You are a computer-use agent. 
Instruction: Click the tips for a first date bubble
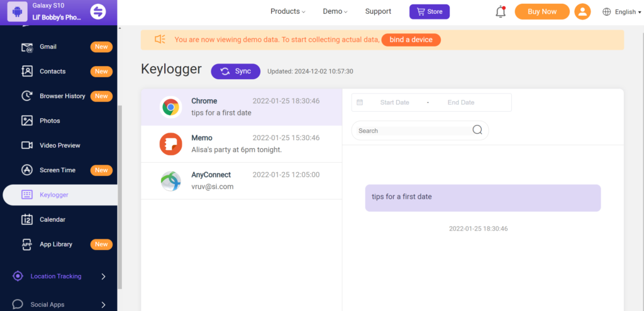[483, 198]
